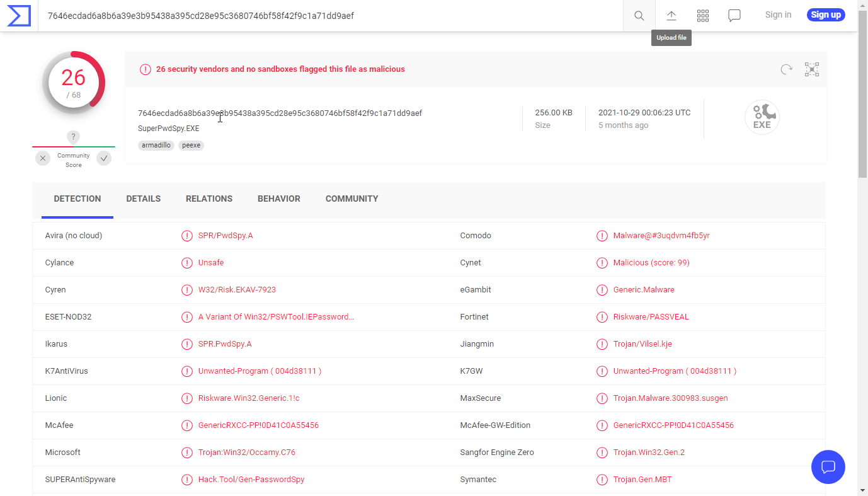Image resolution: width=868 pixels, height=496 pixels.
Task: Click the Riskware.Win32.Generic.1!c detection
Action: (x=249, y=398)
